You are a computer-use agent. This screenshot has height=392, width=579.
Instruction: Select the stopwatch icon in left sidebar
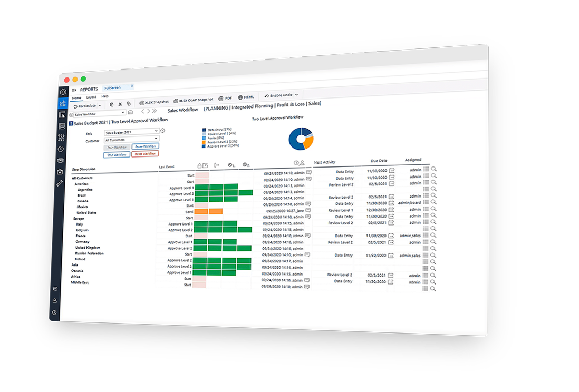pyautogui.click(x=61, y=149)
